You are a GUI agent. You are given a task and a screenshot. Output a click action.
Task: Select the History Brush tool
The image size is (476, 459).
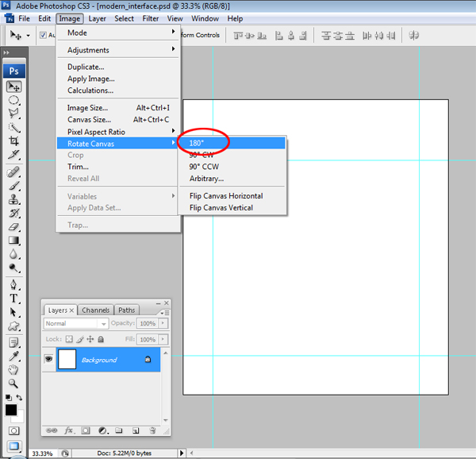[13, 213]
